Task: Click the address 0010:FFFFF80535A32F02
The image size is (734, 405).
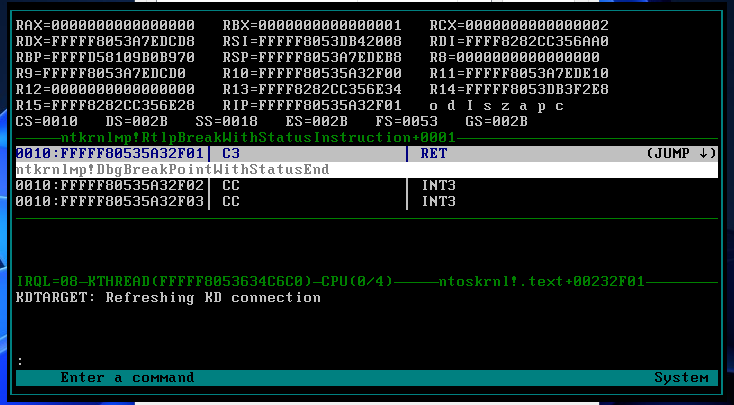Action: click(110, 185)
